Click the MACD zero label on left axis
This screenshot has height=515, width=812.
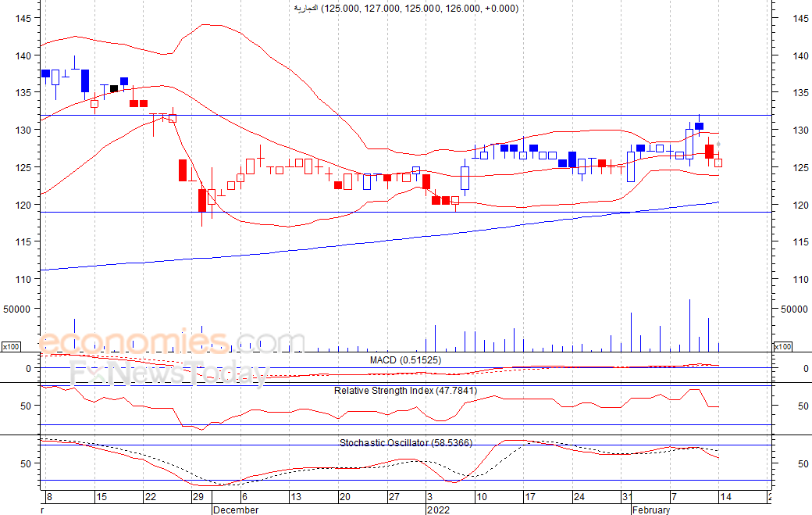pos(28,369)
